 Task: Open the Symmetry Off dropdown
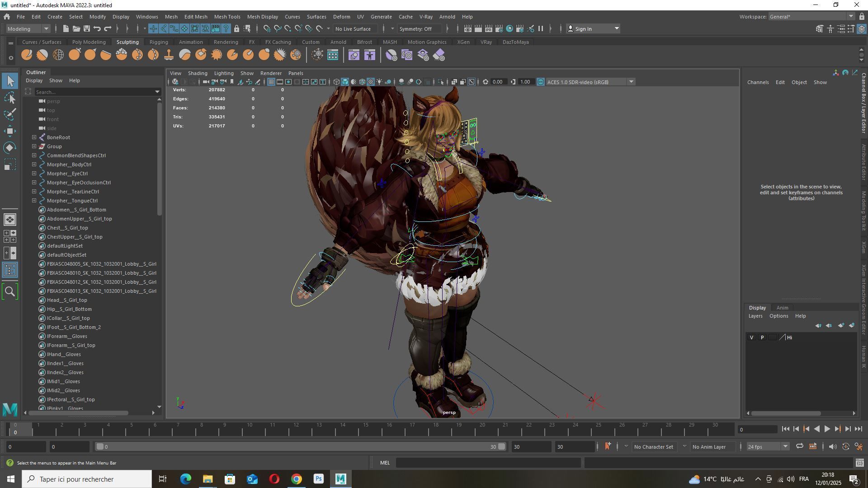420,29
